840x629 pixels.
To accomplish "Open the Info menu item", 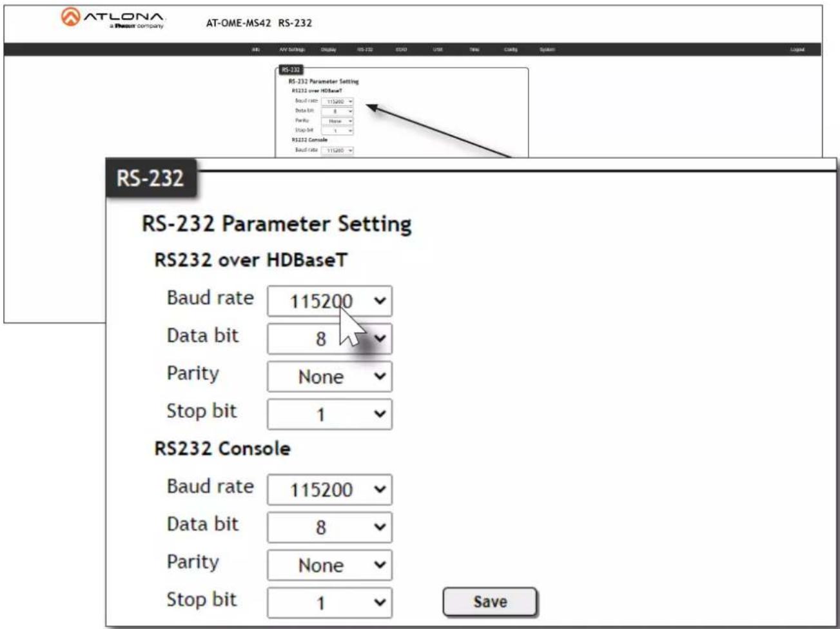I will pyautogui.click(x=255, y=50).
